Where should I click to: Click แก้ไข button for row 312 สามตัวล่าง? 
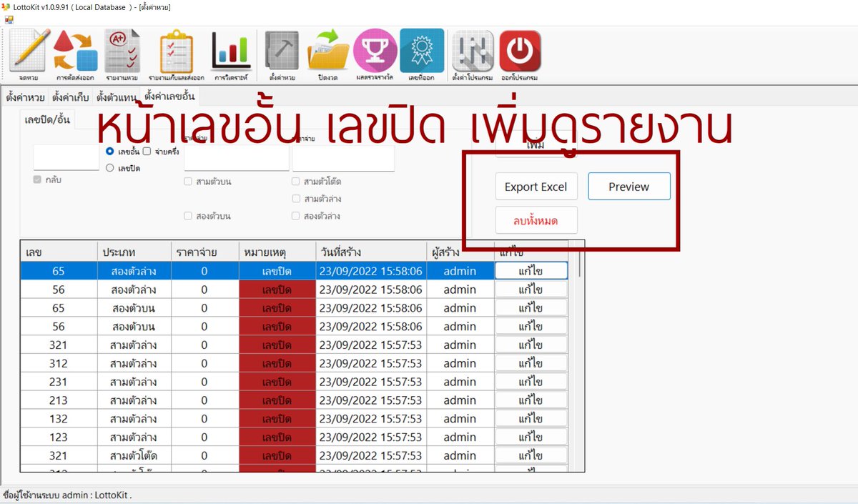point(531,363)
